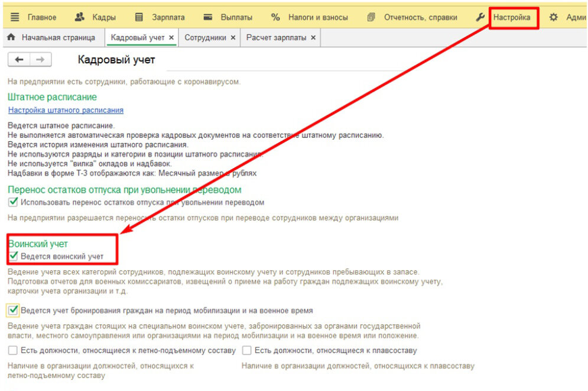Click the Воинский учет heading
This screenshot has width=588, height=391.
(x=38, y=244)
